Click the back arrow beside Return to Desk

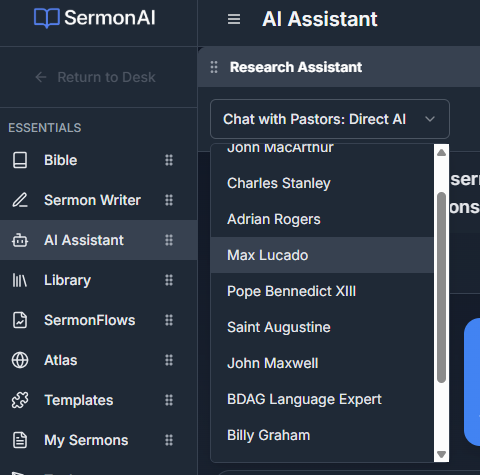pos(41,77)
